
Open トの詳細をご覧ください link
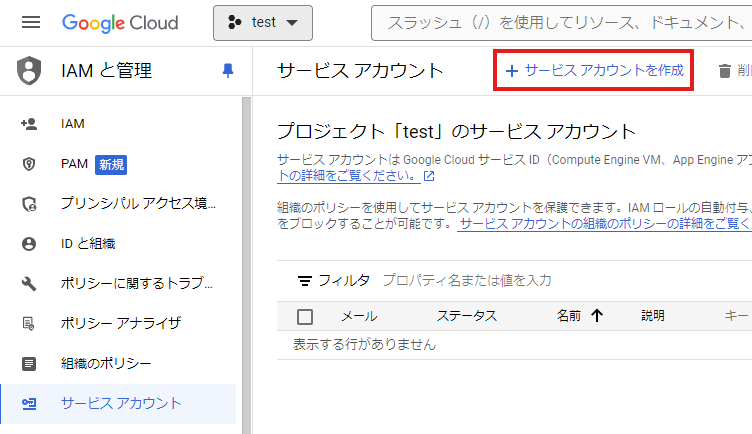[349, 176]
